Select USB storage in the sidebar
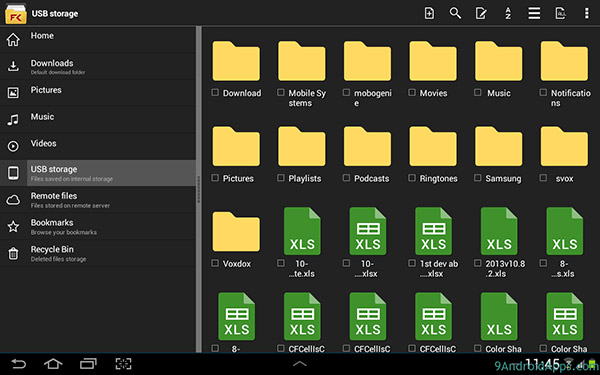The image size is (600, 375). pyautogui.click(x=98, y=173)
